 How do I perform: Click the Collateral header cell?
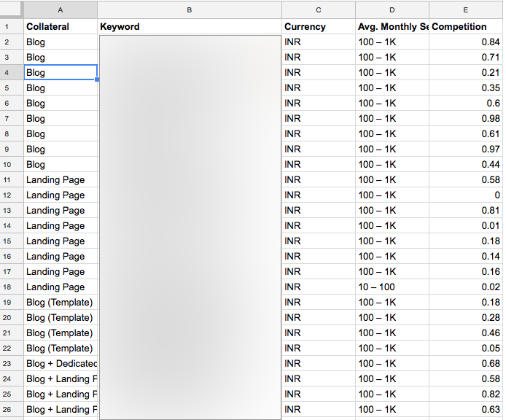click(61, 27)
